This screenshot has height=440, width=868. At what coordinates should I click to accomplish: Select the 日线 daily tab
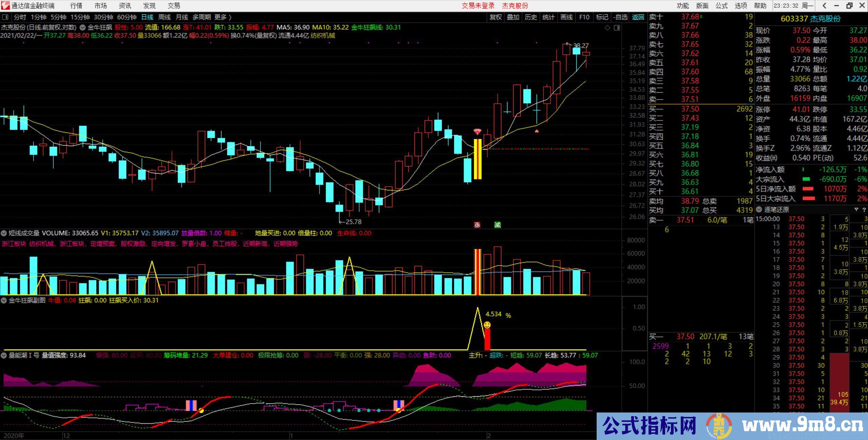click(x=147, y=17)
